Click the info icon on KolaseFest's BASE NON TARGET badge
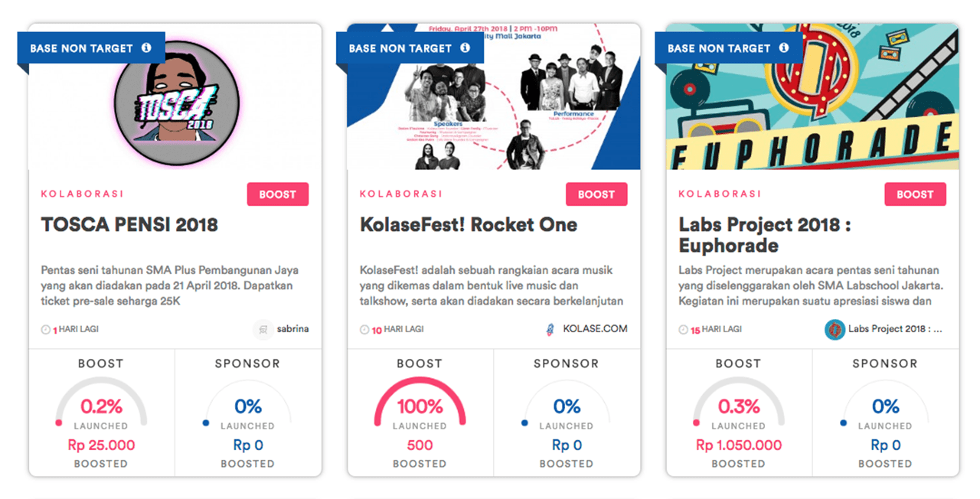The width and height of the screenshot is (980, 499). pos(465,47)
